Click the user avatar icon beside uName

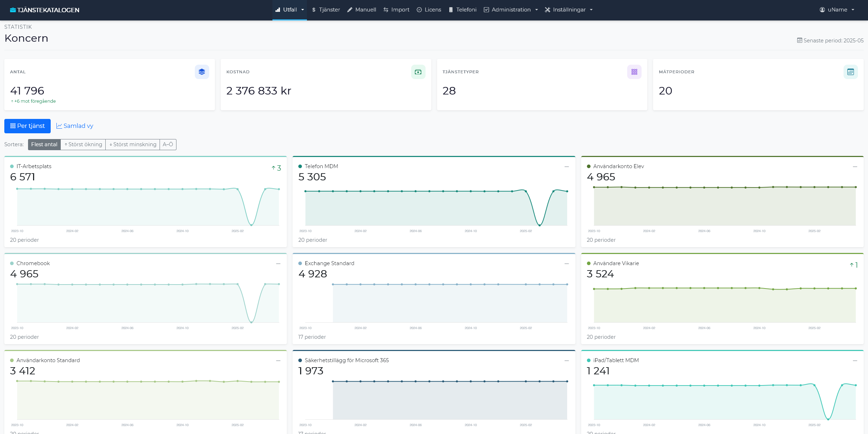pos(822,10)
